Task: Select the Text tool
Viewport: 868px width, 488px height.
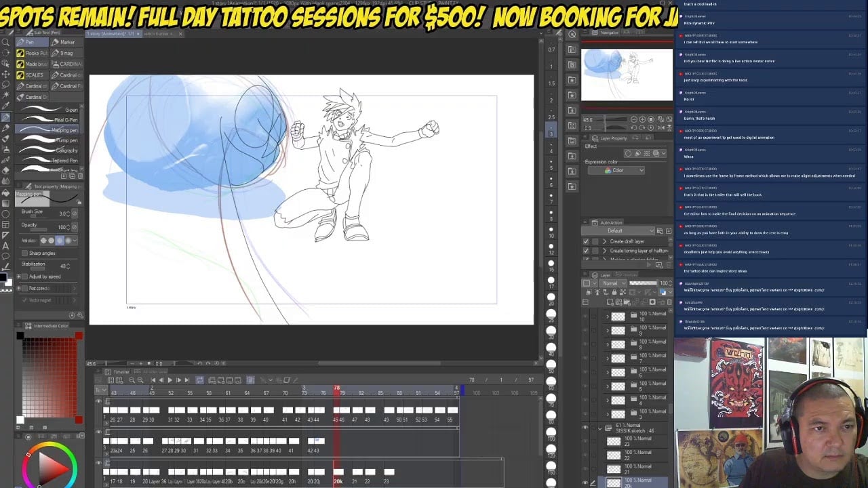Action: pos(6,245)
